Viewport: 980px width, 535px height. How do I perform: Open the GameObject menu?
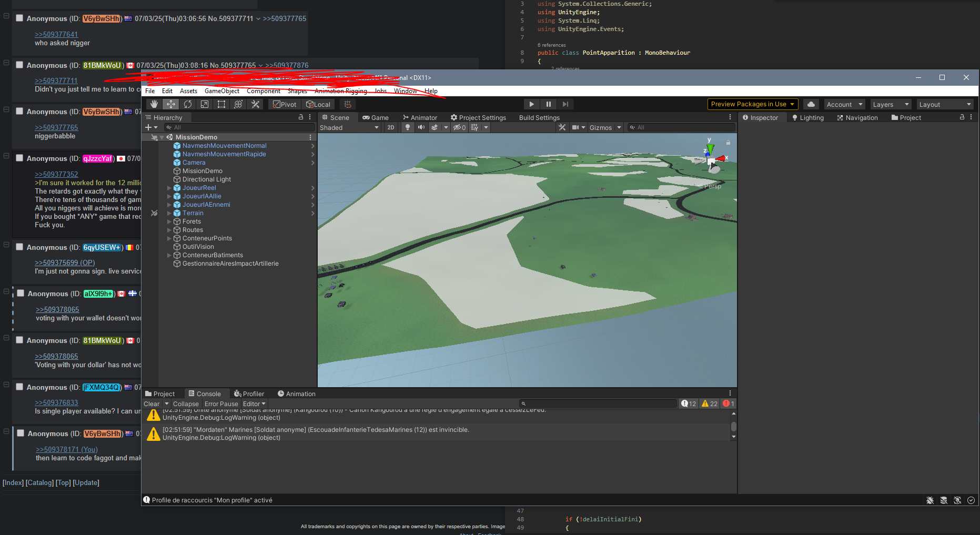(x=222, y=91)
